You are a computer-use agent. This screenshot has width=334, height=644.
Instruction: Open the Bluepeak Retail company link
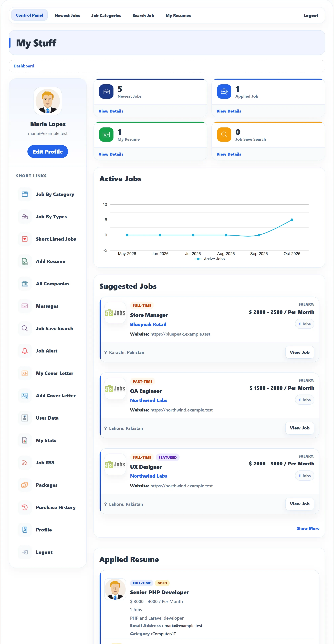[148, 324]
